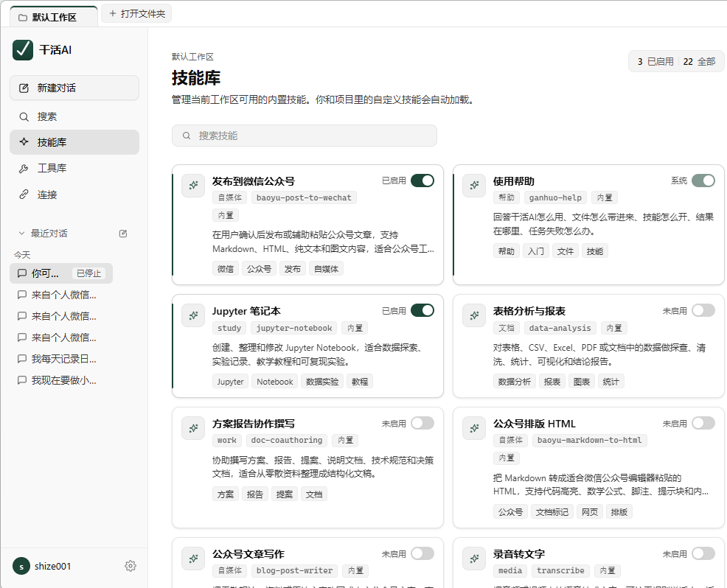Turn on the 公众号文章写作 toggle
The image size is (727, 588).
click(422, 553)
